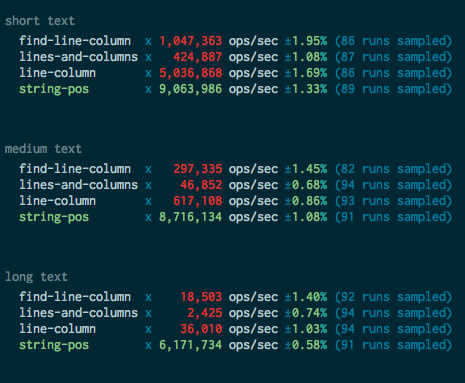Image resolution: width=465 pixels, height=383 pixels.
Task: Click the value 8,716,134
Action: [191, 217]
